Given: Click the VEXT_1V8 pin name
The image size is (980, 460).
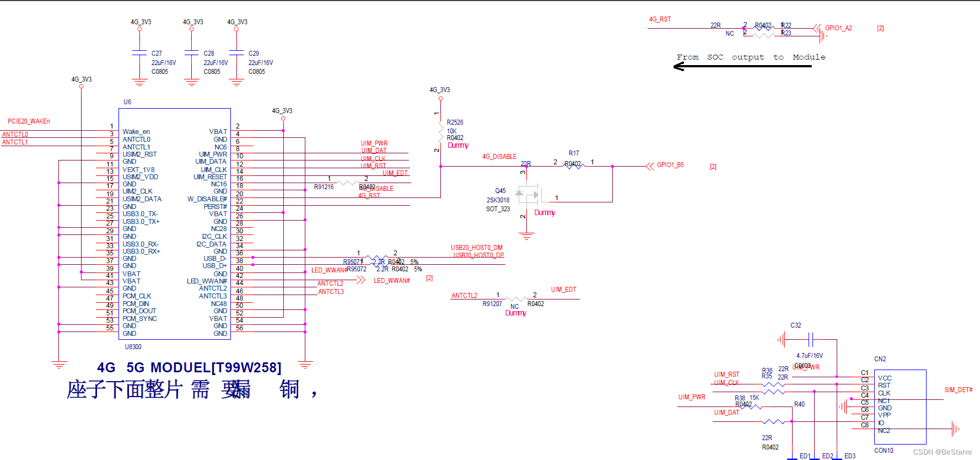Looking at the screenshot, I should 138,170.
